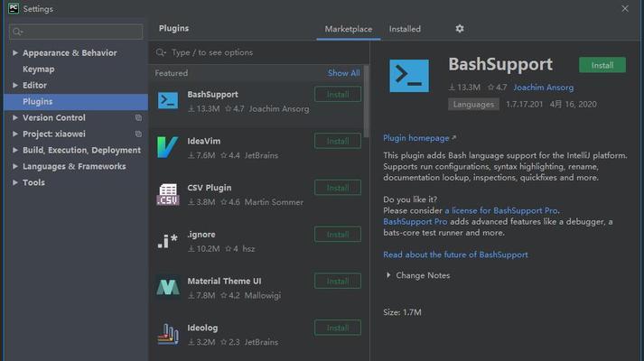Select Plugins in settings tree

[x=76, y=102]
